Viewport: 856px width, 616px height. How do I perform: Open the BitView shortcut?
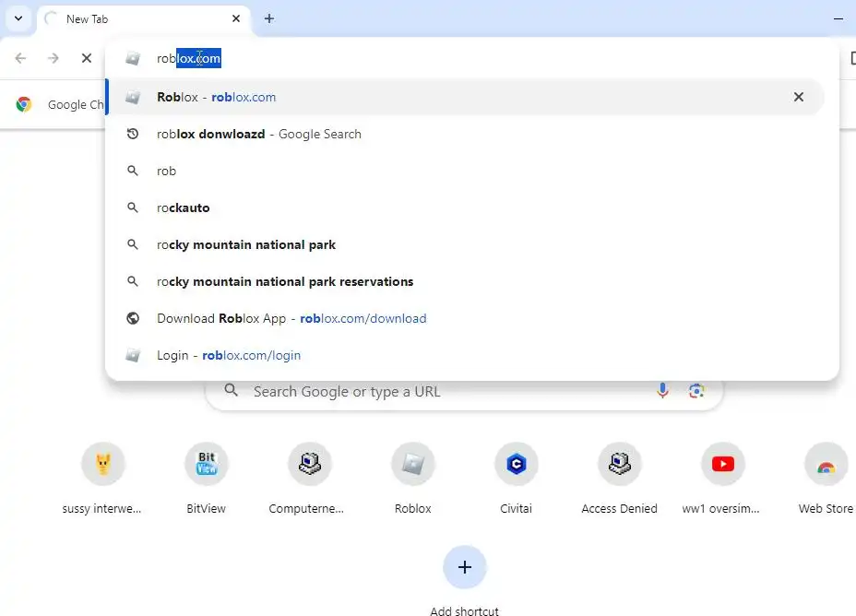pos(207,479)
